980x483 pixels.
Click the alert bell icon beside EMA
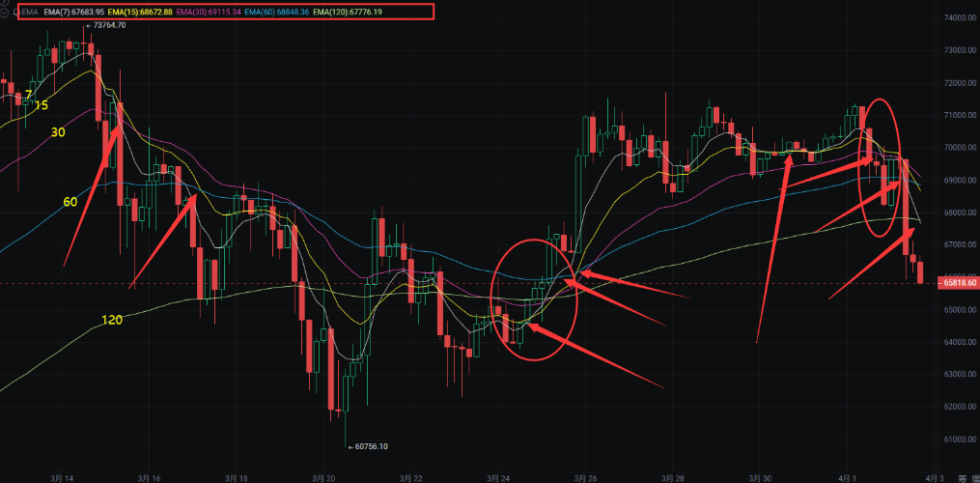point(16,12)
